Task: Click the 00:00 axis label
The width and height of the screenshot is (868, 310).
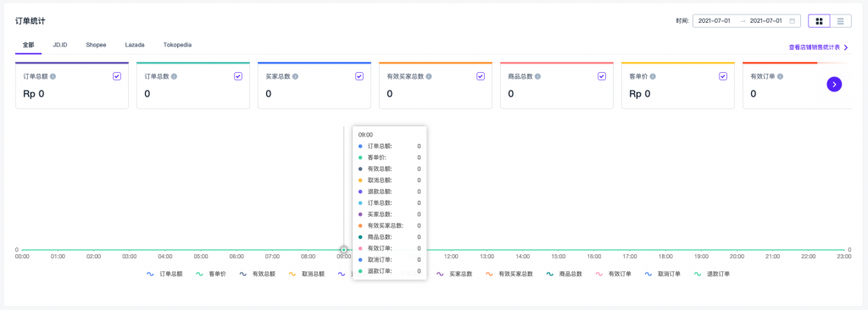Action: coord(22,257)
